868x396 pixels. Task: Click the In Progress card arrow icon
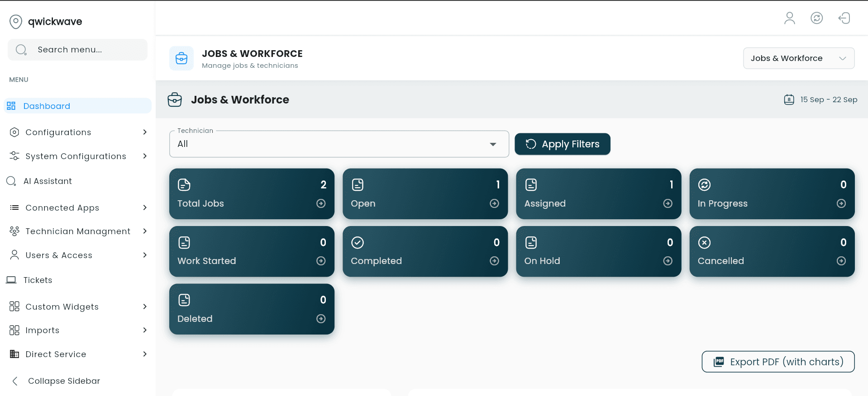841,203
